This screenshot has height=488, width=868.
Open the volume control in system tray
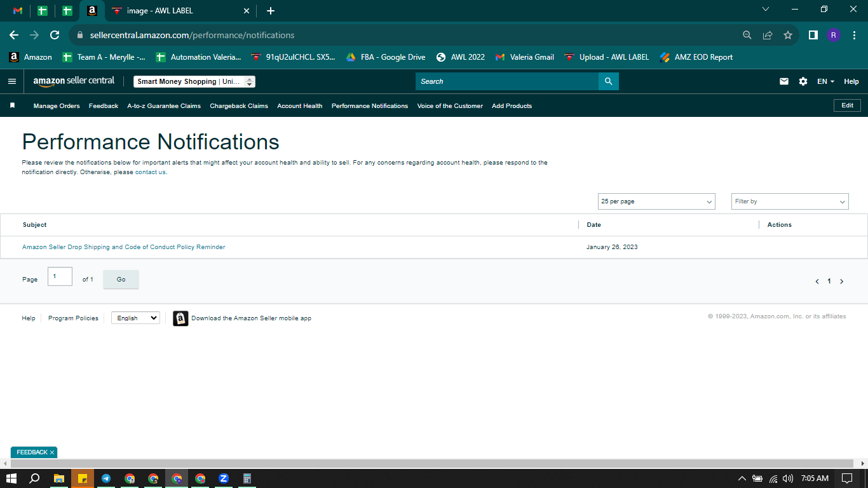788,478
